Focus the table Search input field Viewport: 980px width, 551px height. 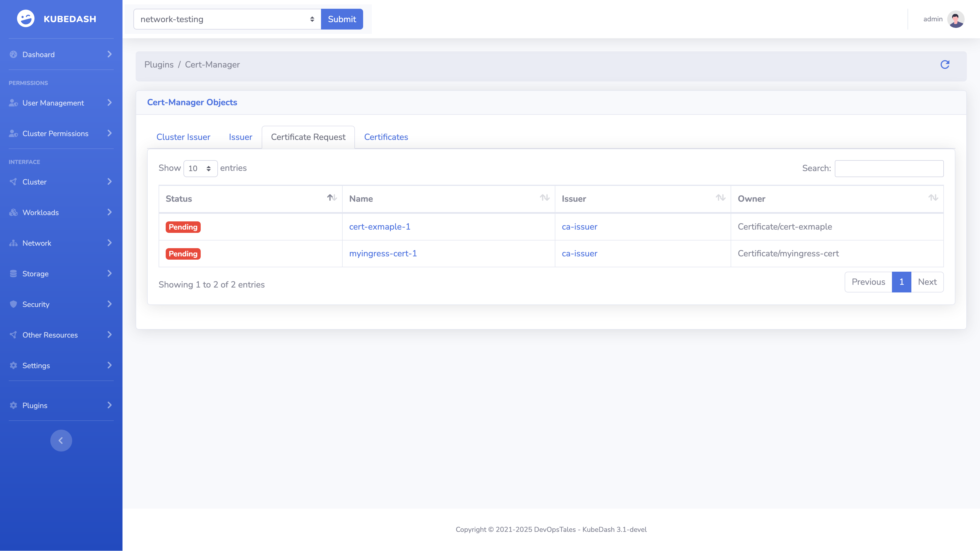(x=889, y=168)
